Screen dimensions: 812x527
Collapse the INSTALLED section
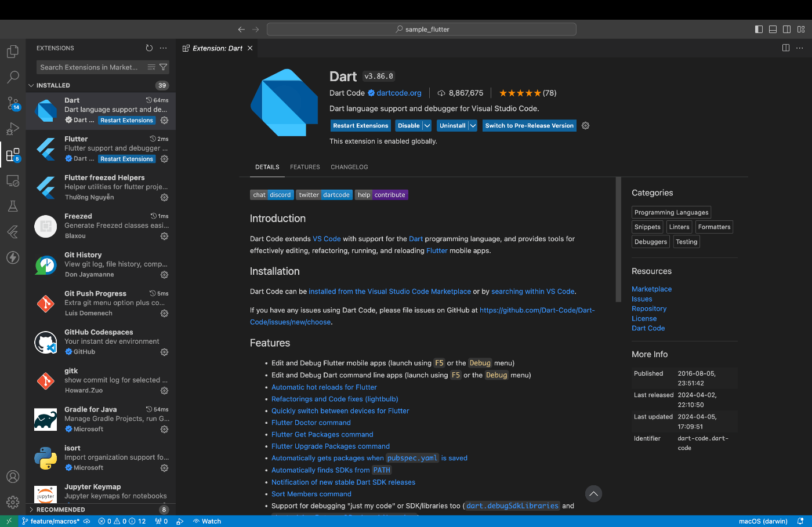(101, 85)
